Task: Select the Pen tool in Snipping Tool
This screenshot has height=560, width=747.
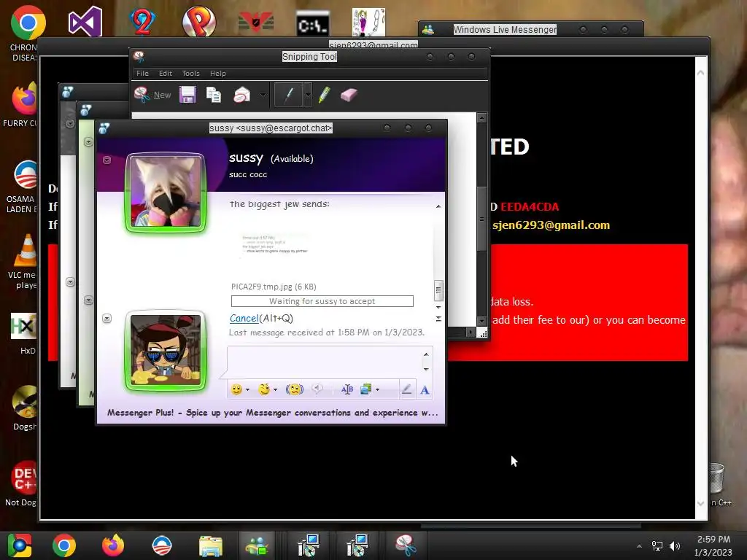Action: 289,95
